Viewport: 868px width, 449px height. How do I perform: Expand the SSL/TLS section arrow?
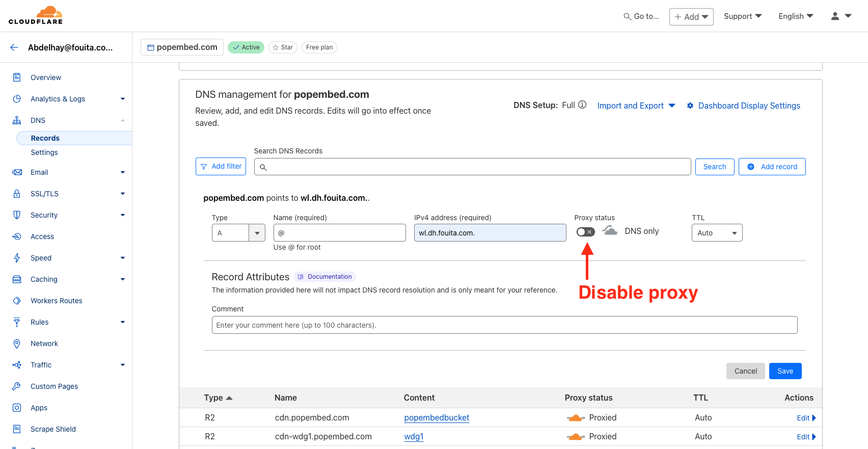pyautogui.click(x=123, y=194)
